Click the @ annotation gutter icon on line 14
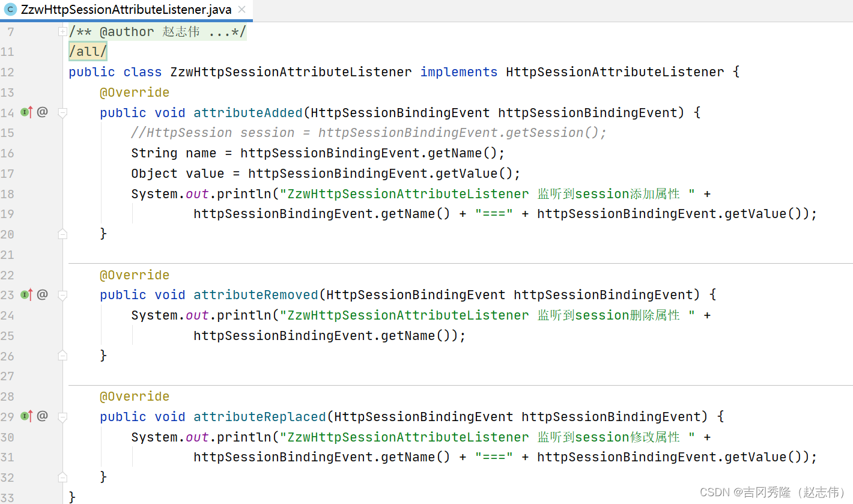The width and height of the screenshot is (853, 504). click(42, 112)
